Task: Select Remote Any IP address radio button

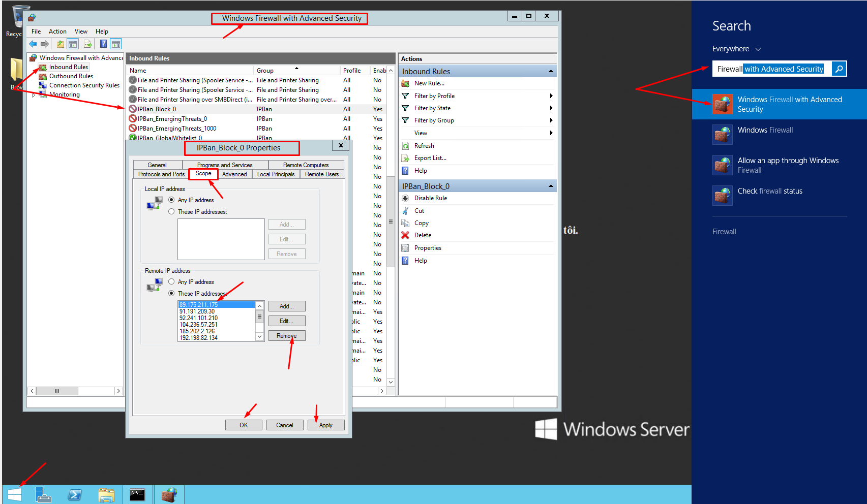Action: pos(171,282)
